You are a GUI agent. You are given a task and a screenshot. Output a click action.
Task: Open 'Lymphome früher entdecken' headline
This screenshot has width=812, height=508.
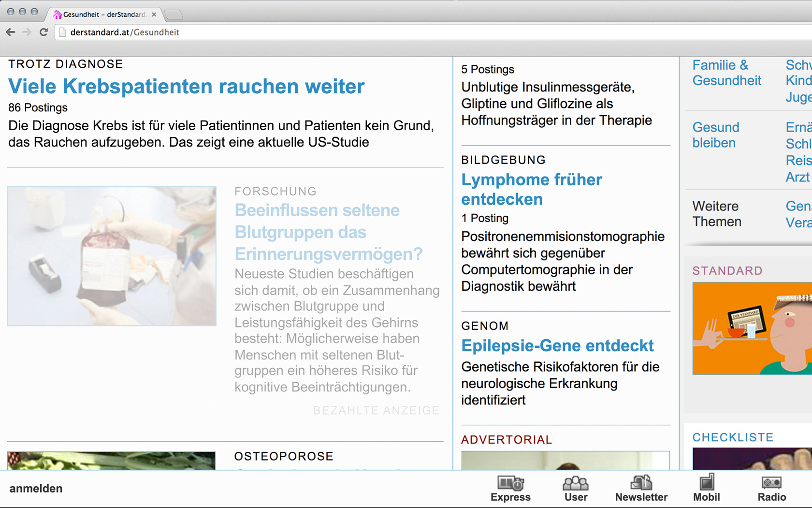(x=531, y=189)
